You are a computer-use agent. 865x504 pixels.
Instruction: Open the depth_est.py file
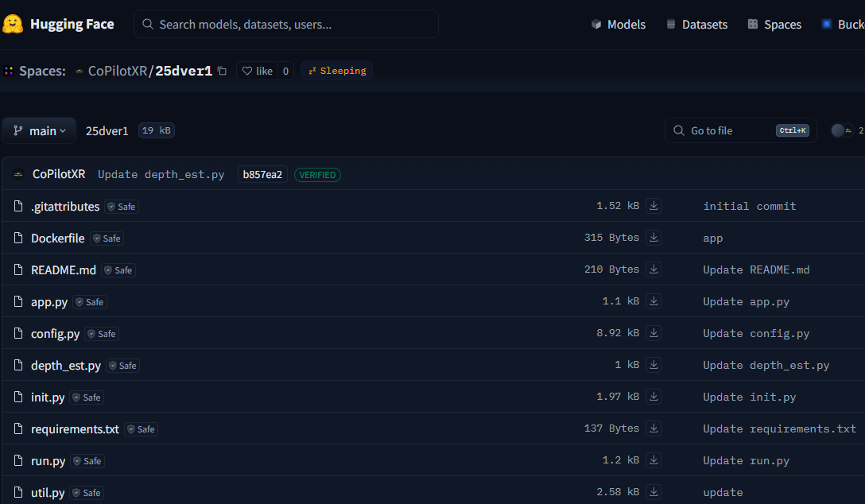coord(66,366)
